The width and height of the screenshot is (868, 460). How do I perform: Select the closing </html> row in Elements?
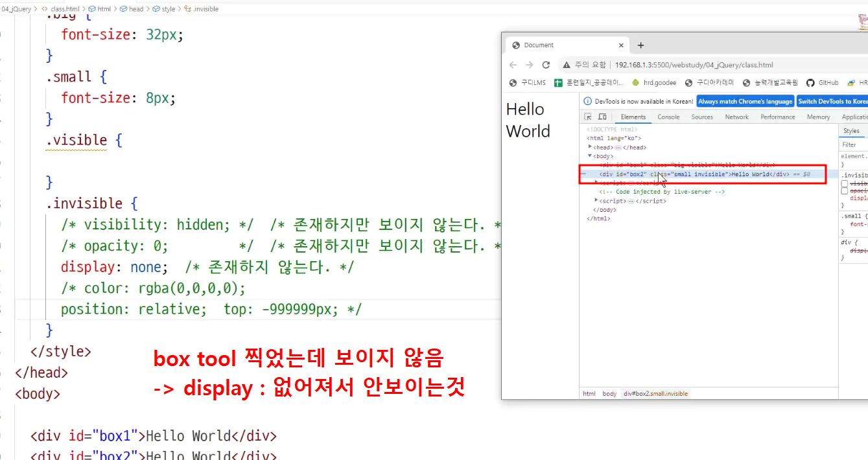point(598,219)
